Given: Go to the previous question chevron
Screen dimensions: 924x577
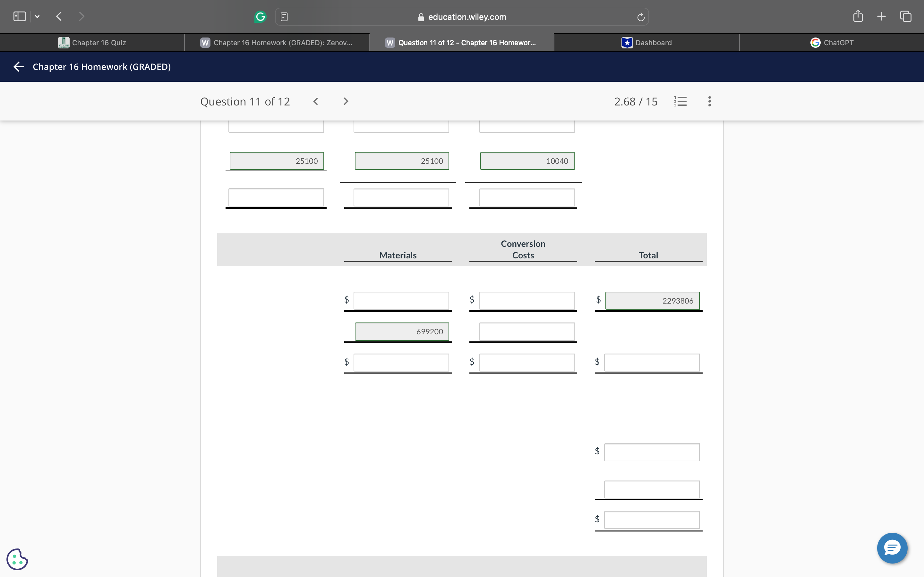Looking at the screenshot, I should click(315, 101).
